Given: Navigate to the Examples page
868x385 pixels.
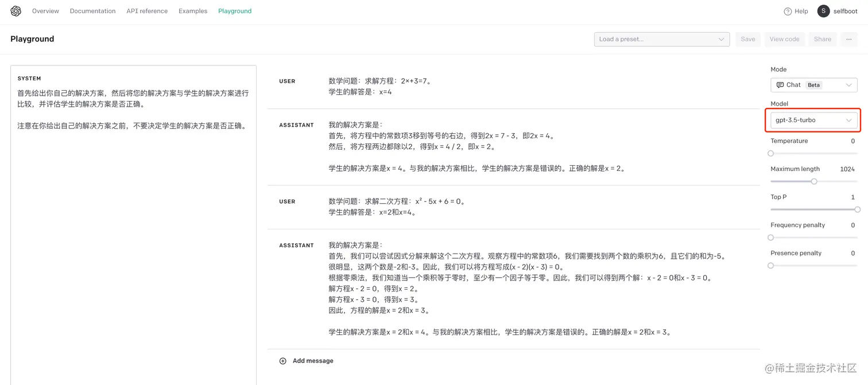Looking at the screenshot, I should point(192,11).
